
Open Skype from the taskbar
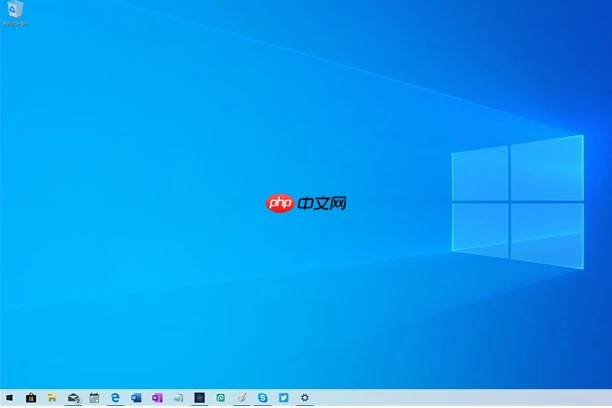[263, 398]
